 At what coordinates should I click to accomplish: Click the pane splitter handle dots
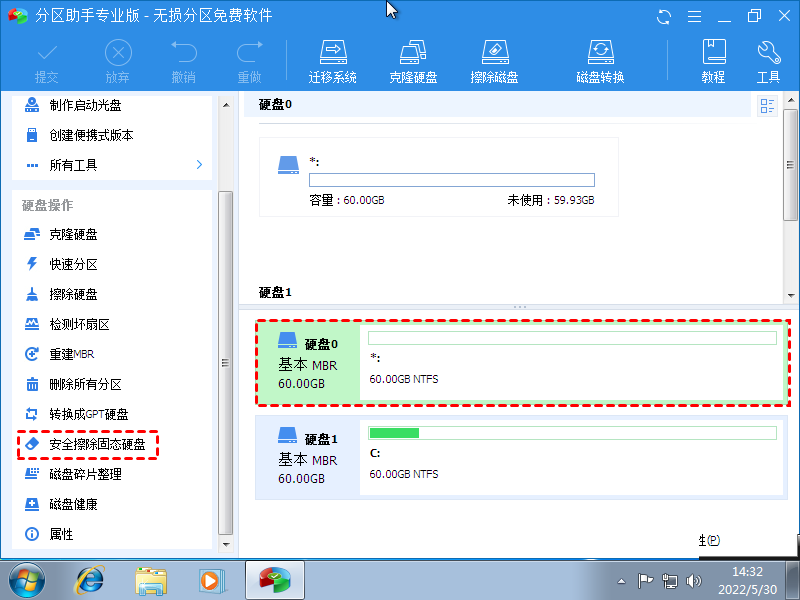pyautogui.click(x=519, y=307)
